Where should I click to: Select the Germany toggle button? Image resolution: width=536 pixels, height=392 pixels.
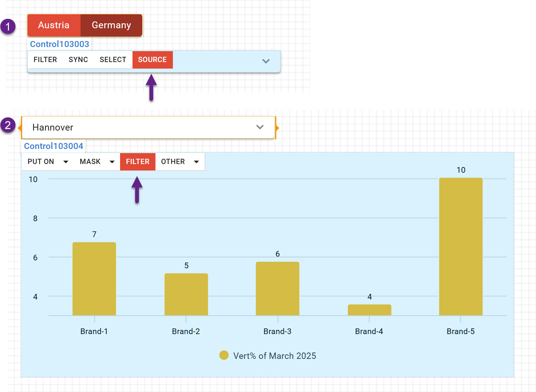(x=111, y=25)
